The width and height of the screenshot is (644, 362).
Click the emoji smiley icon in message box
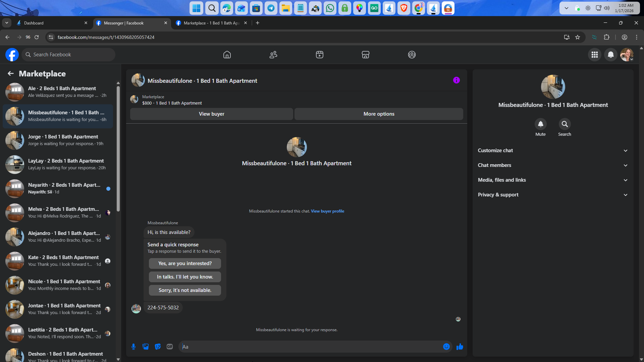pos(446,347)
